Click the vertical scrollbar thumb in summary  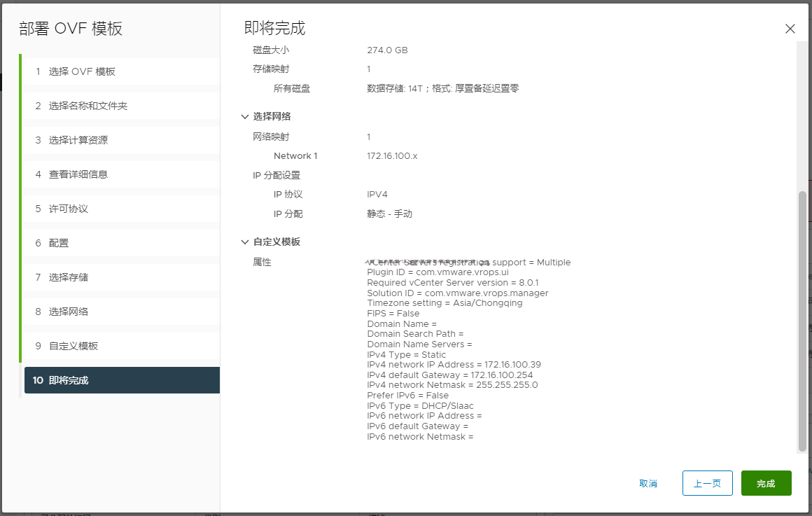pyautogui.click(x=802, y=321)
